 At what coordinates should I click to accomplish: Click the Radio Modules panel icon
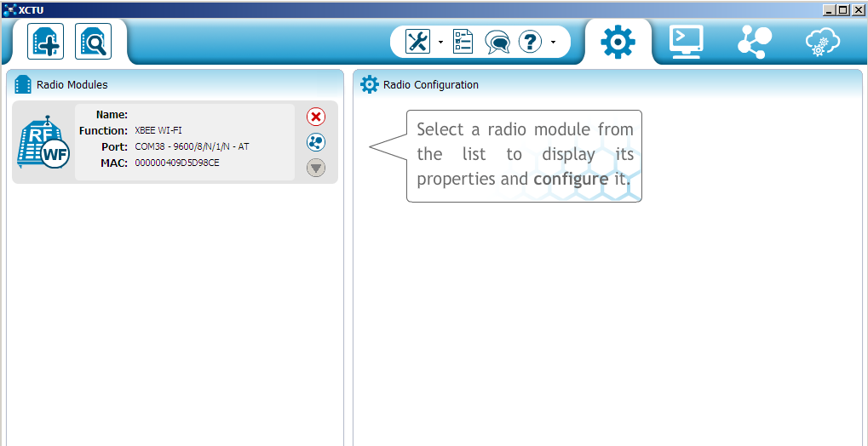(x=23, y=84)
